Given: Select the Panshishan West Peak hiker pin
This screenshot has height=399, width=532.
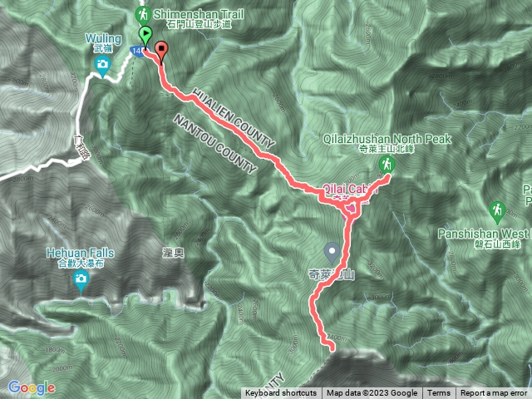Looking at the screenshot, I should 497,212.
